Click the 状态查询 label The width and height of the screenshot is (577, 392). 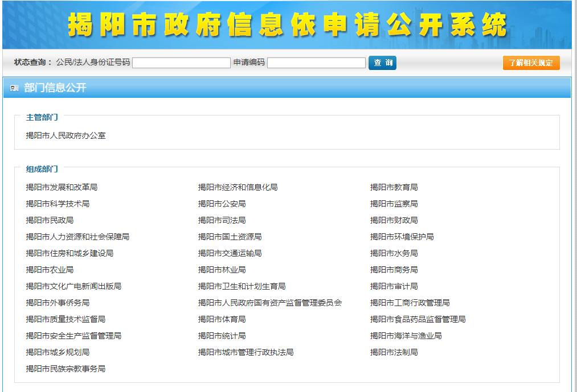[x=33, y=63]
